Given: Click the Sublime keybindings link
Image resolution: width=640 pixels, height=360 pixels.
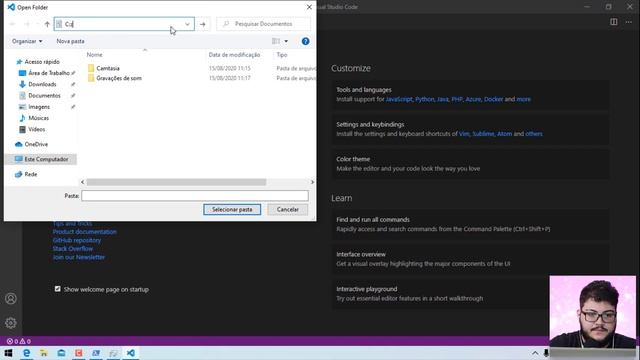Looking at the screenshot, I should click(483, 134).
